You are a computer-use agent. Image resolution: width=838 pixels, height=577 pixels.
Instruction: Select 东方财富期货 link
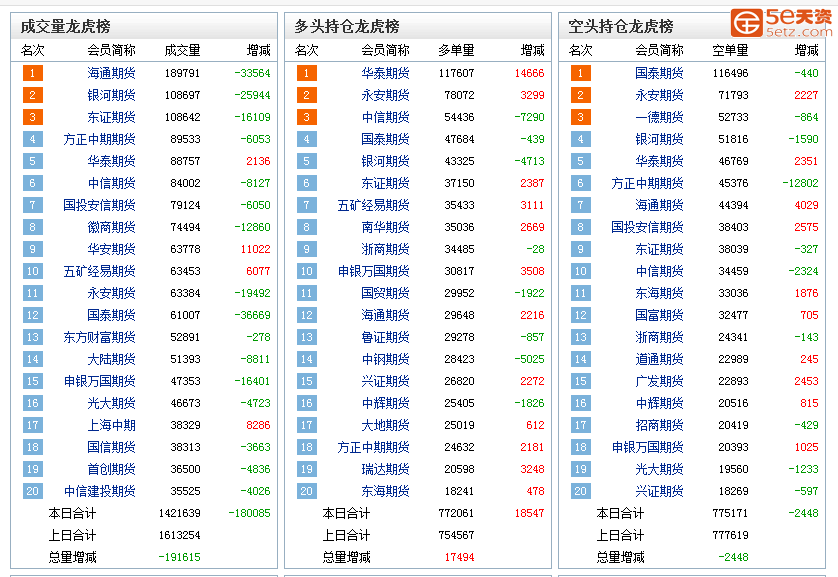(99, 337)
